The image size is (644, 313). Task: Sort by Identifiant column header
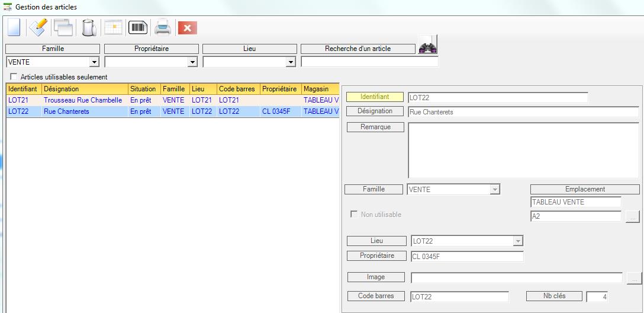click(x=24, y=89)
